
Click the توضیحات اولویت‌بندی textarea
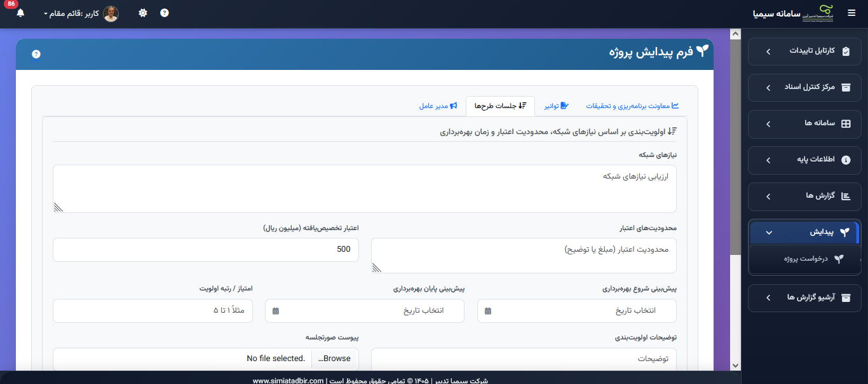(x=524, y=359)
